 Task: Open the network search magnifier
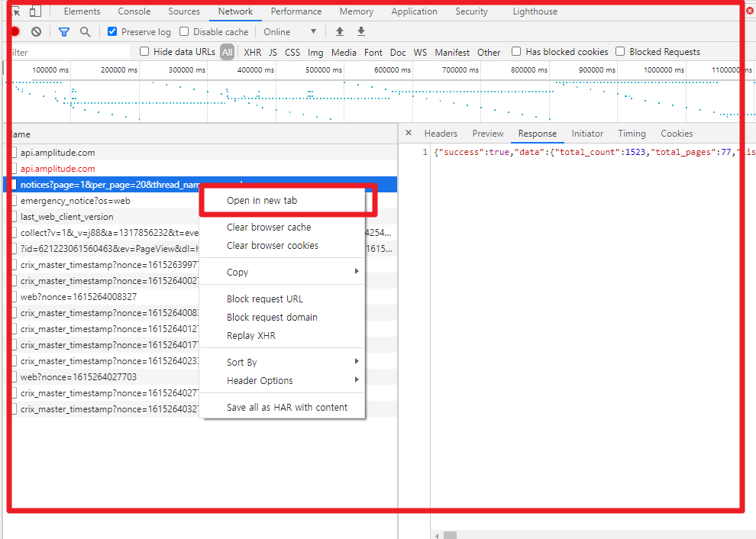(x=86, y=32)
